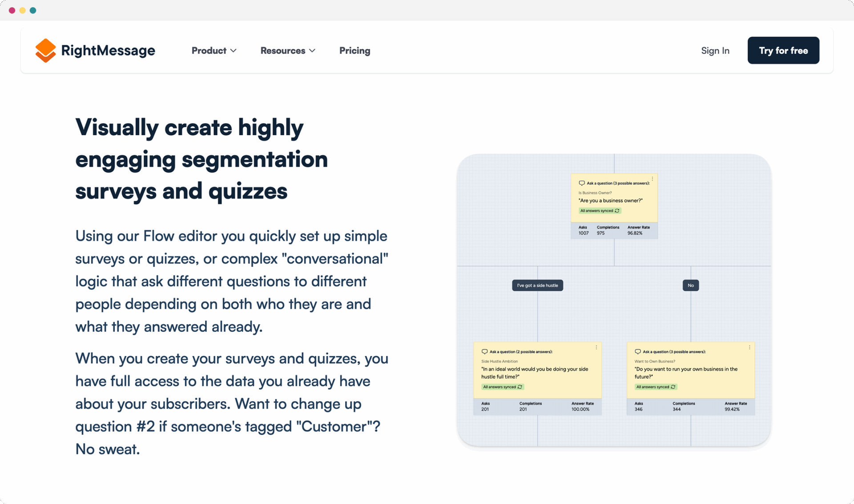Expand the Resources dropdown
The width and height of the screenshot is (854, 504).
click(287, 51)
